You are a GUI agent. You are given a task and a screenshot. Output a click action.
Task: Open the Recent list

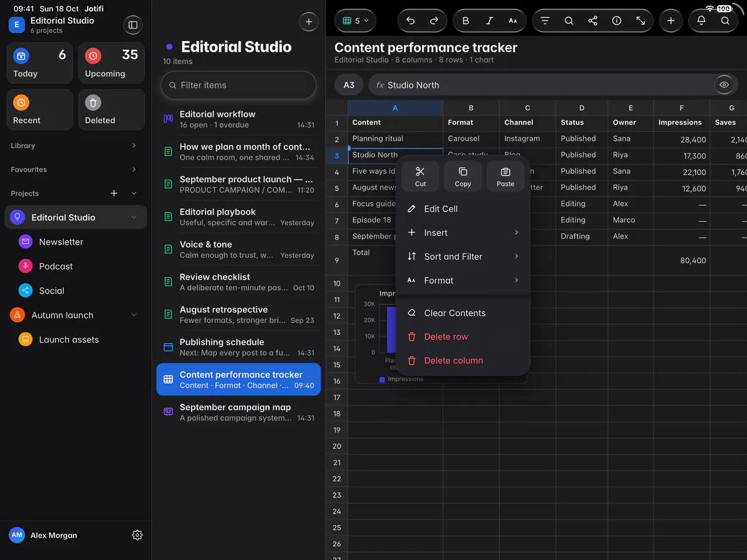click(40, 110)
